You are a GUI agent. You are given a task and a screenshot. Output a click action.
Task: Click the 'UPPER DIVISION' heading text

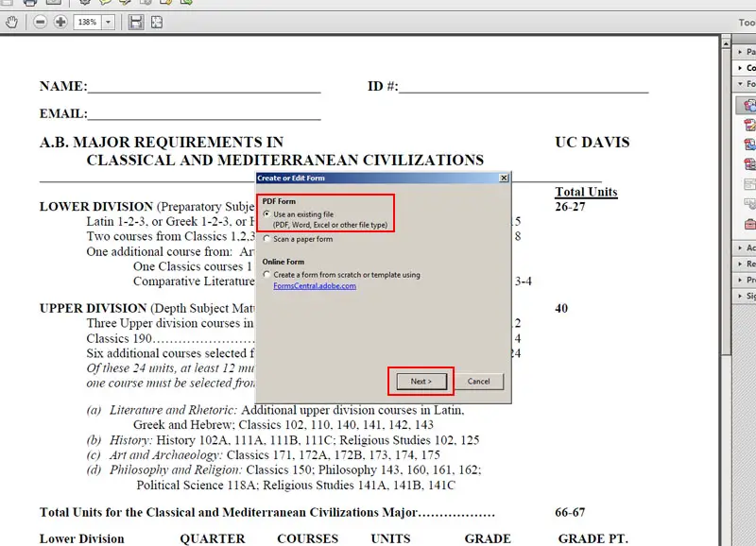(x=93, y=308)
